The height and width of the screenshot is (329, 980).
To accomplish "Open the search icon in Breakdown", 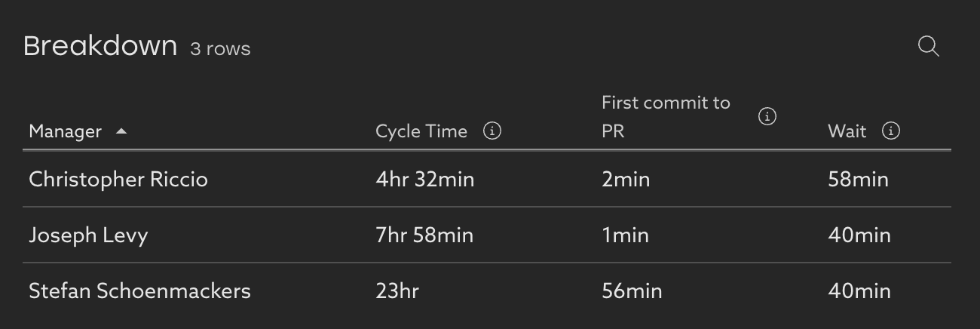I will coord(928,47).
